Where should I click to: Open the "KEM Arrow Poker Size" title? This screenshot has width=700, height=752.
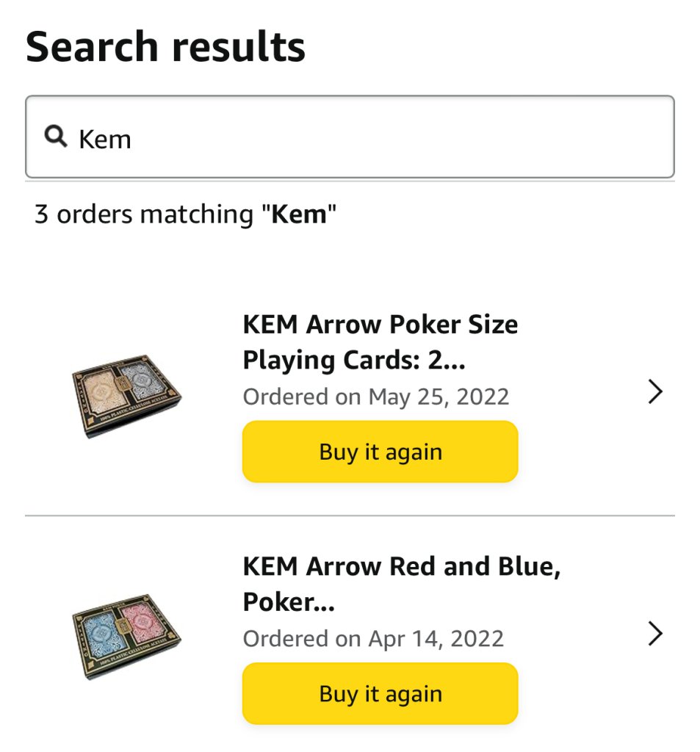(380, 325)
